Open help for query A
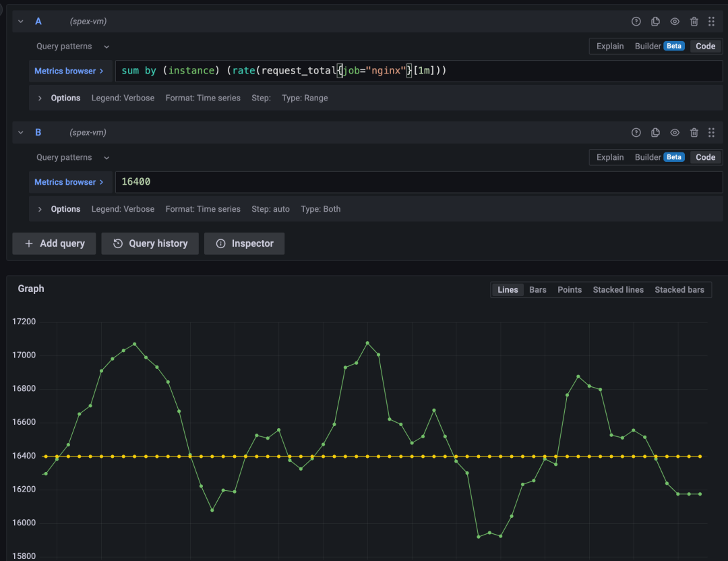 coord(636,22)
